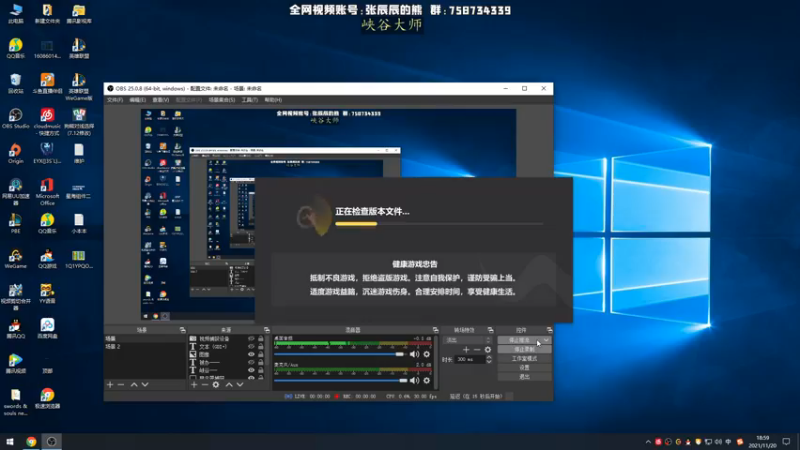Toggle lock on 文本 (GDI+) source
Image resolution: width=800 pixels, height=450 pixels.
[261, 346]
